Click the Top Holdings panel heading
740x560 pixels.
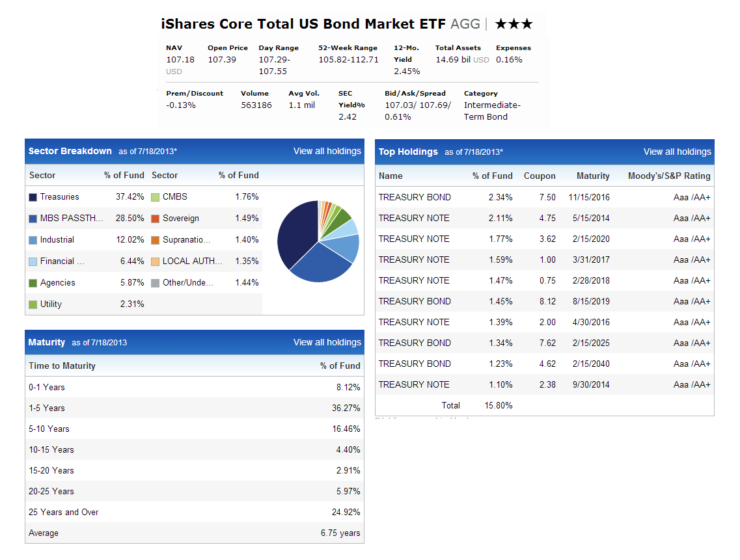click(408, 152)
